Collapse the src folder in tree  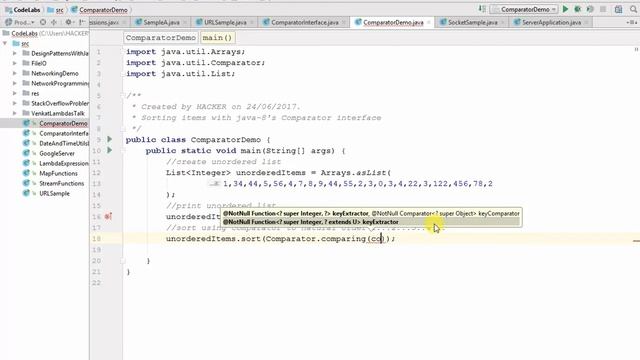coord(5,43)
